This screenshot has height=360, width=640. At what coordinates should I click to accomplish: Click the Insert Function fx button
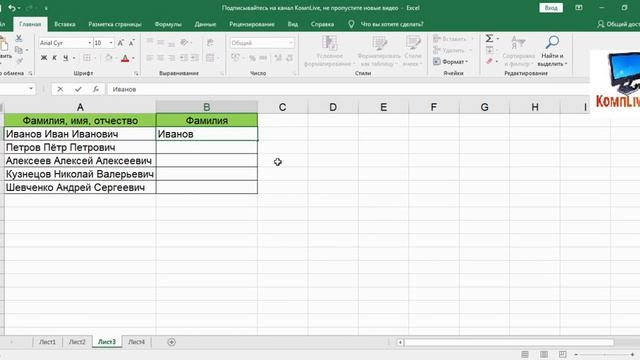coord(96,89)
